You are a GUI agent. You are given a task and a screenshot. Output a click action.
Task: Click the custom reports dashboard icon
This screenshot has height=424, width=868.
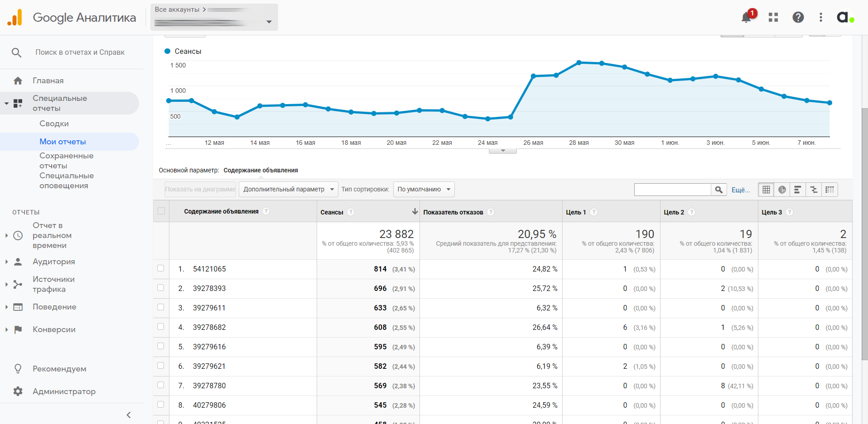point(18,103)
